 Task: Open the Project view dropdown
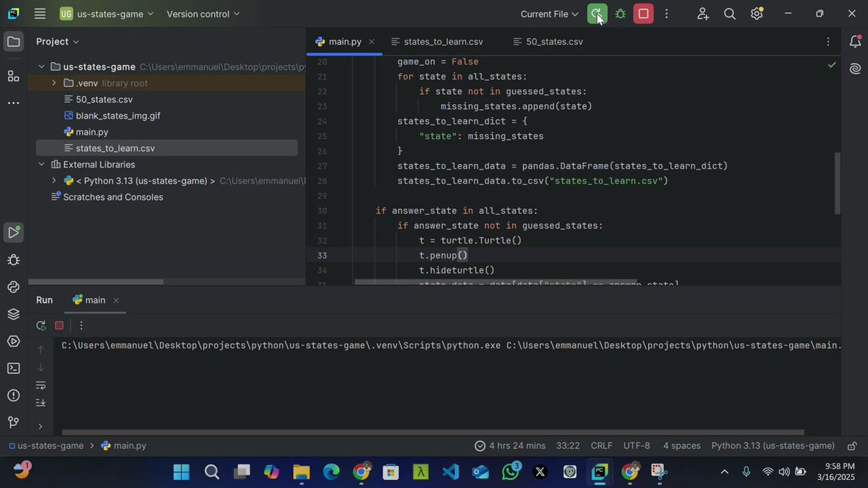click(58, 42)
